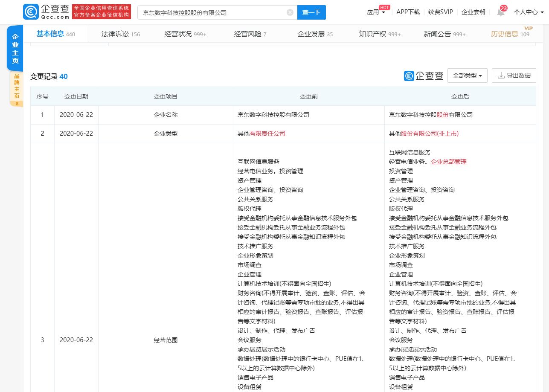Image resolution: width=549 pixels, height=392 pixels.
Task: Open the 经营风险 tab
Action: tap(250, 34)
